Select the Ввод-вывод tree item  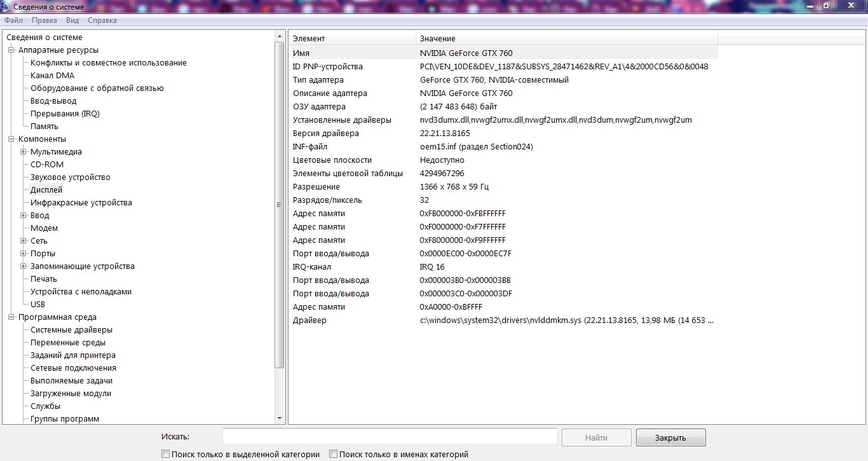pos(53,101)
